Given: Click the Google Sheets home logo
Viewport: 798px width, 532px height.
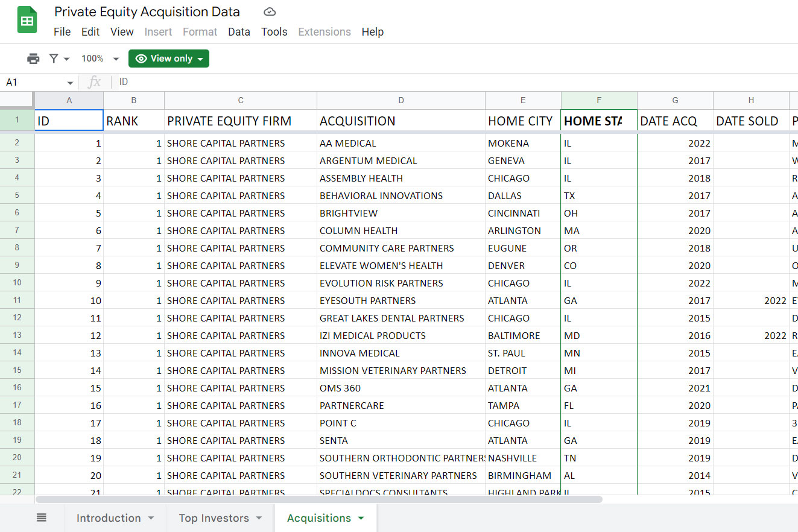Looking at the screenshot, I should 27,21.
